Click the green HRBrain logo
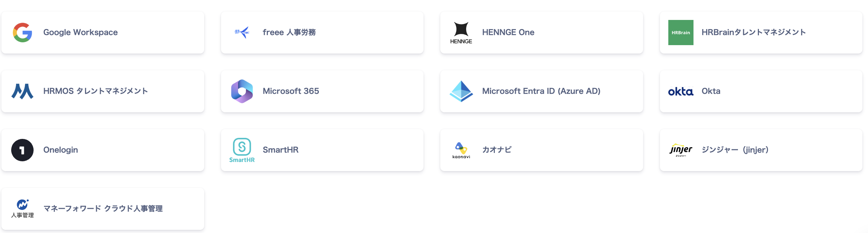This screenshot has height=233, width=868. [681, 33]
